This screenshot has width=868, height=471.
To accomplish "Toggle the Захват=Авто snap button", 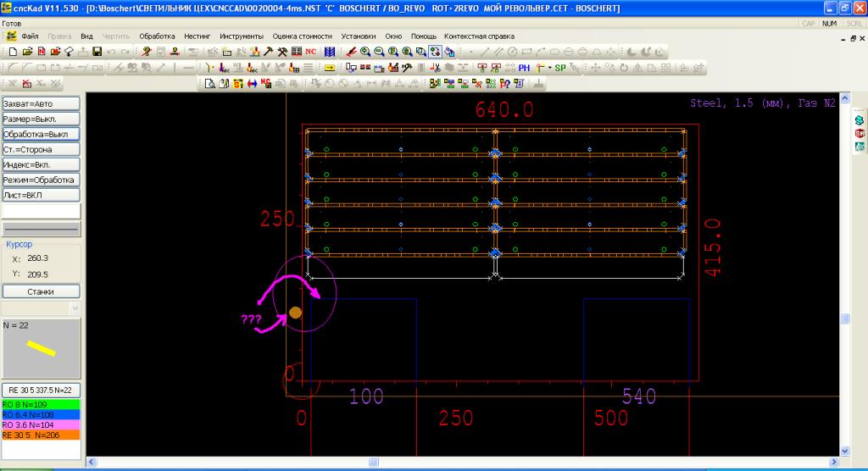I will 41,103.
